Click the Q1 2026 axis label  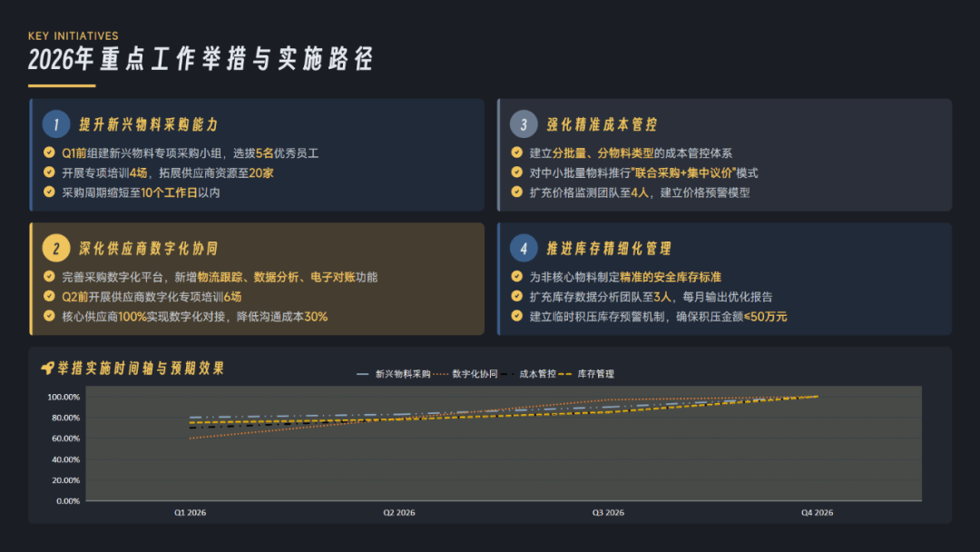click(190, 513)
